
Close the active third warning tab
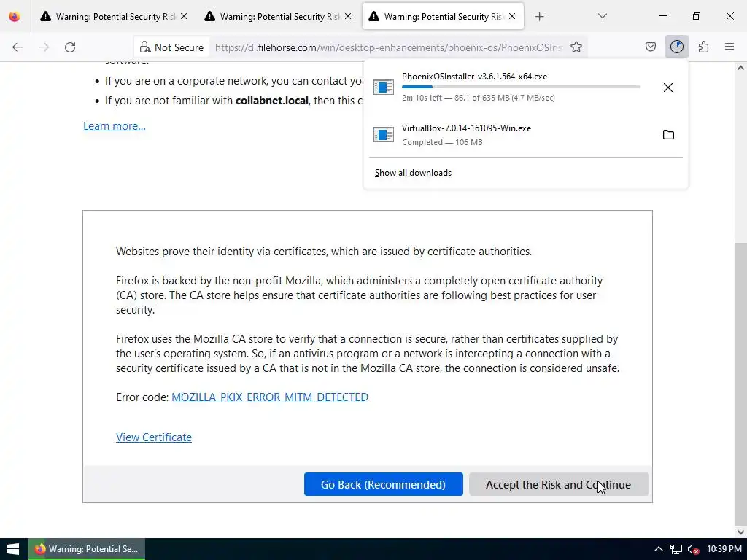[512, 16]
